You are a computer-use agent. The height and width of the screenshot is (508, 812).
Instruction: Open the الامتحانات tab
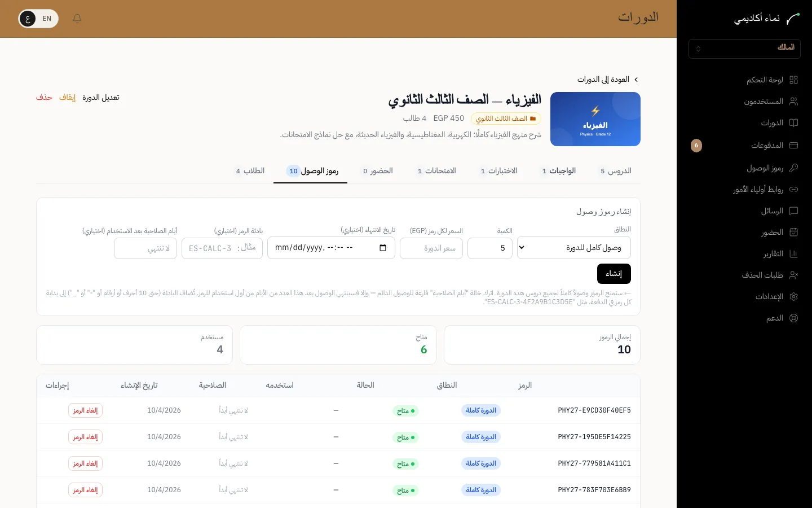[436, 171]
